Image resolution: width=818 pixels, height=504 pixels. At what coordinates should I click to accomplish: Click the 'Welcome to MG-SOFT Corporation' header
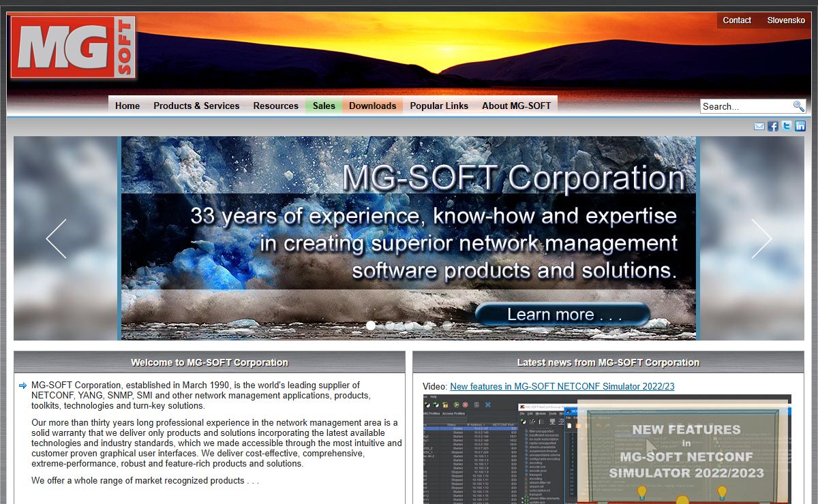(x=209, y=362)
